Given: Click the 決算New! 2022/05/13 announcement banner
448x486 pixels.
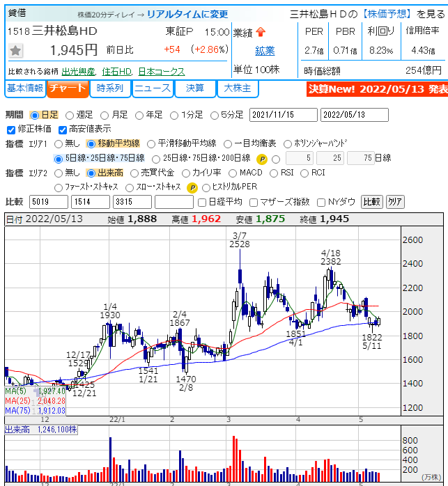Looking at the screenshot, I should (377, 89).
